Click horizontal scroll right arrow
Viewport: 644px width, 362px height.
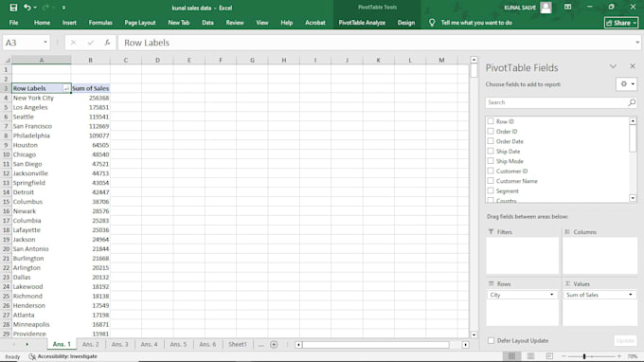tap(465, 345)
